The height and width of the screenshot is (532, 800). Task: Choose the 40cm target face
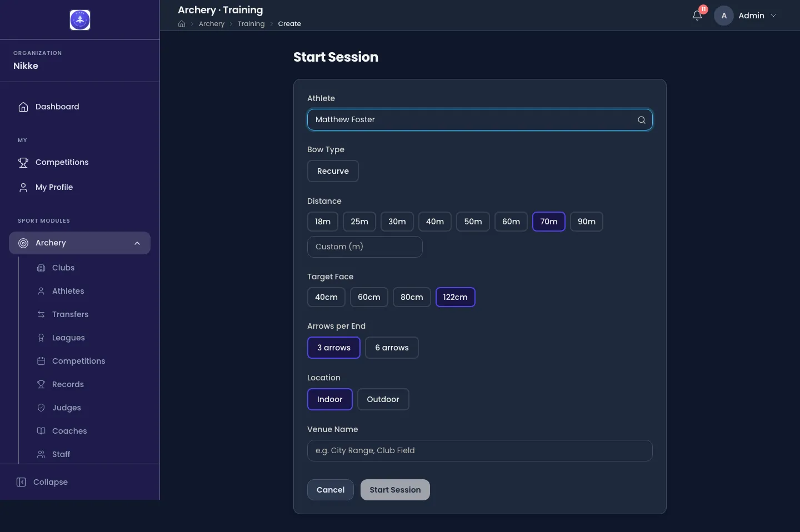[x=326, y=297]
